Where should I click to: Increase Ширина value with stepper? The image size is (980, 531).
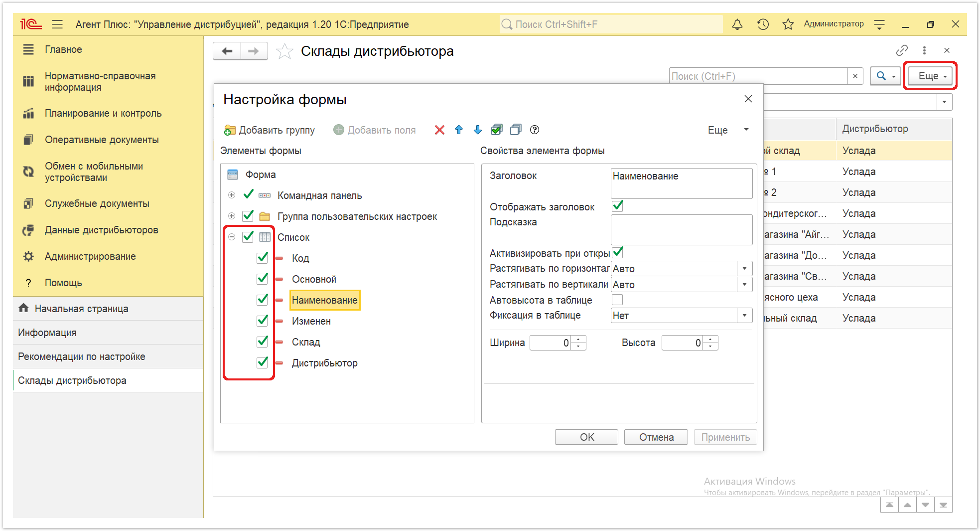tap(578, 340)
